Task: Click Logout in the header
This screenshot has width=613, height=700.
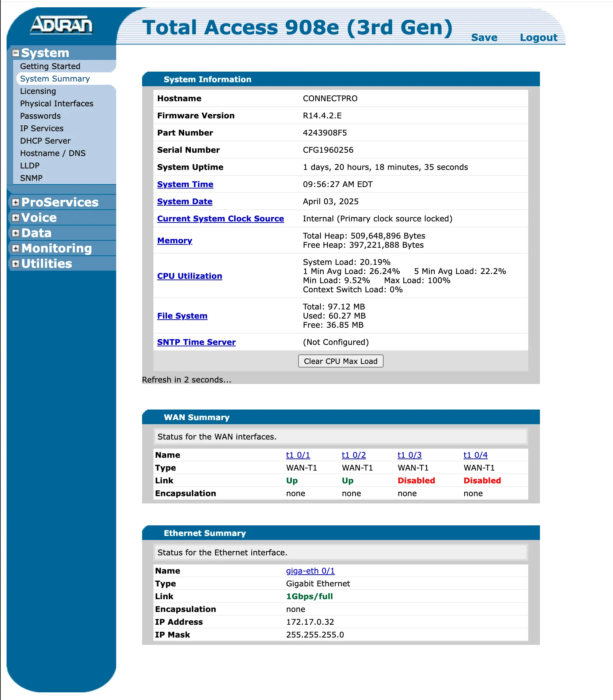Action: click(x=538, y=38)
